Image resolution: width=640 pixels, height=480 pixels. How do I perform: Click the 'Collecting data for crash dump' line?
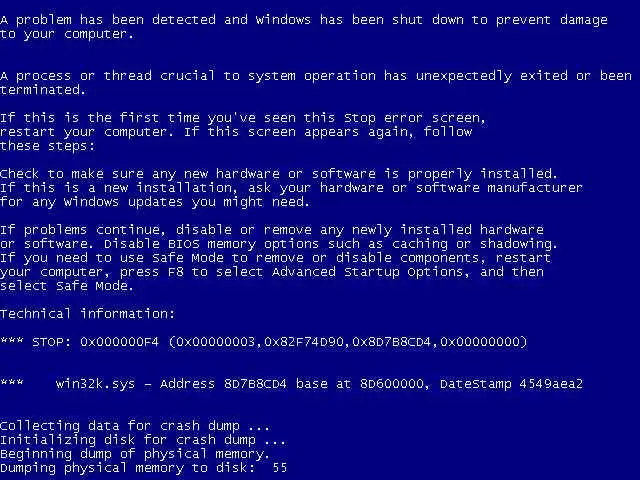point(135,426)
